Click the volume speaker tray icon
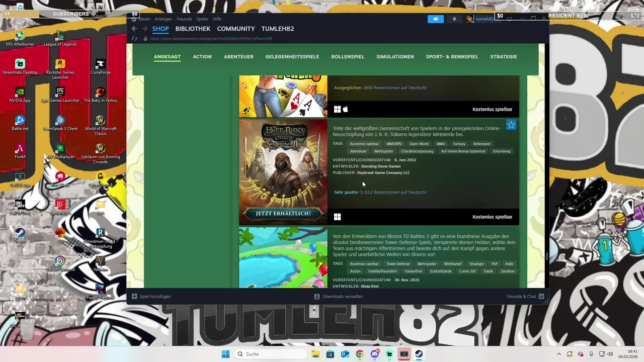This screenshot has width=644, height=362. click(610, 354)
